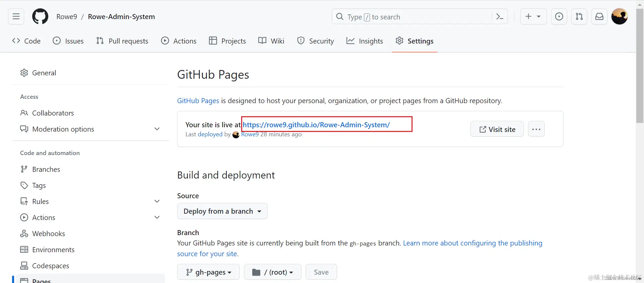The width and height of the screenshot is (644, 283).
Task: Open the gh-pages branch selector
Action: (x=208, y=272)
